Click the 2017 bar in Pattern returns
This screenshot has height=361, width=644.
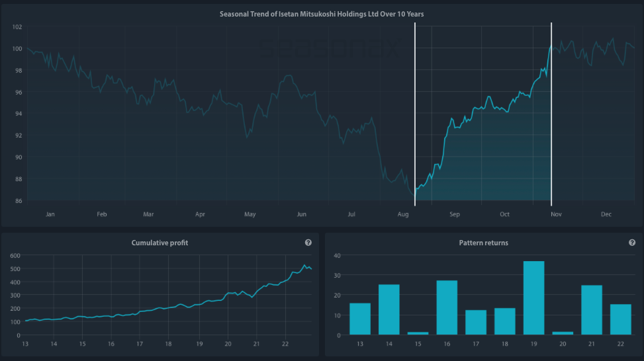476,323
